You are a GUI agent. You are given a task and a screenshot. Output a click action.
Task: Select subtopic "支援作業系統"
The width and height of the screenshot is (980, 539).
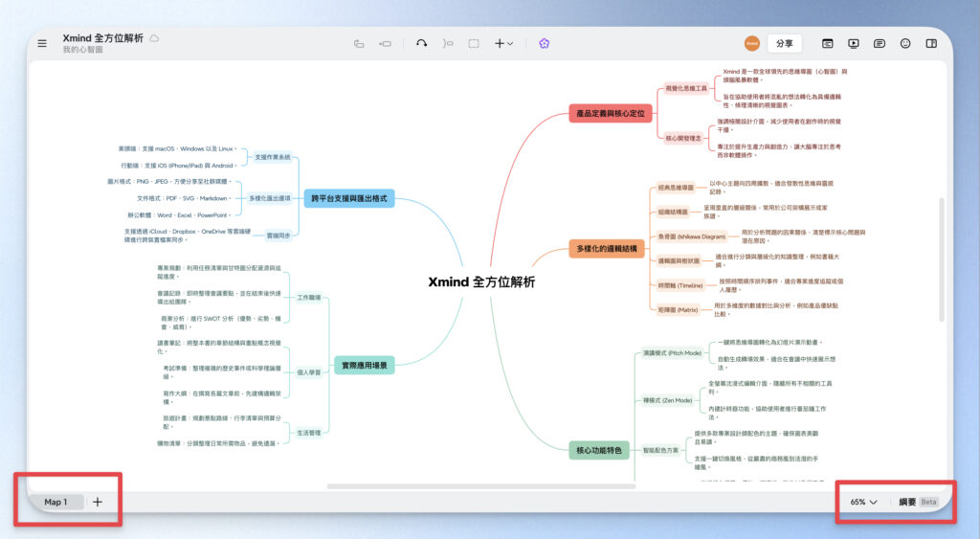(273, 157)
